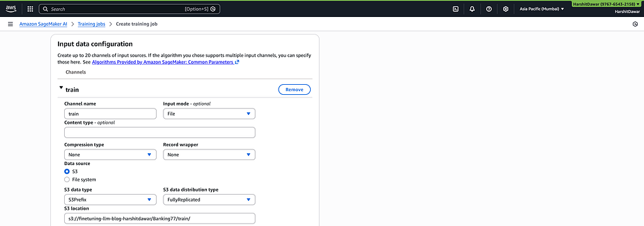Go to the Amazon SageMaker AI breadcrumb
Image resolution: width=644 pixels, height=226 pixels.
(43, 24)
